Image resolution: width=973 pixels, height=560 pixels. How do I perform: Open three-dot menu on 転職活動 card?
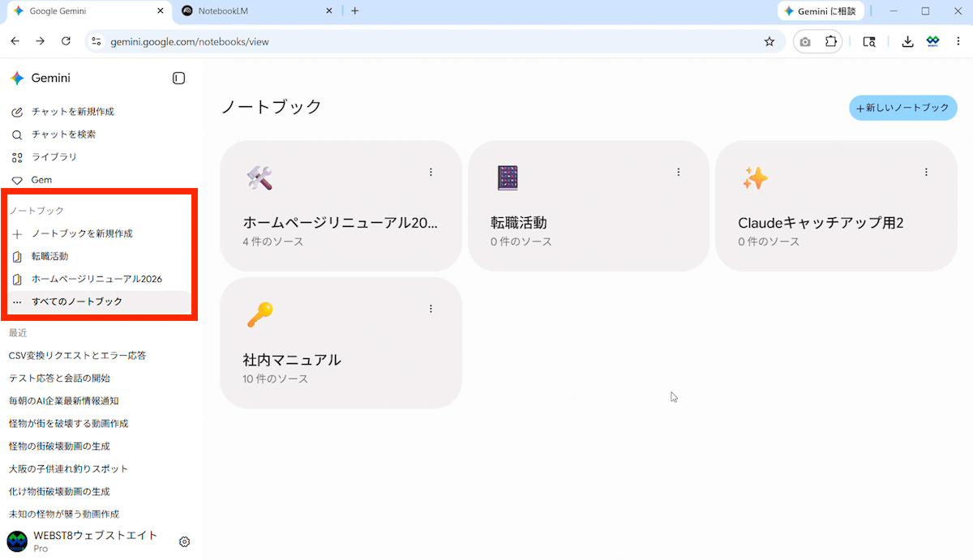(679, 172)
